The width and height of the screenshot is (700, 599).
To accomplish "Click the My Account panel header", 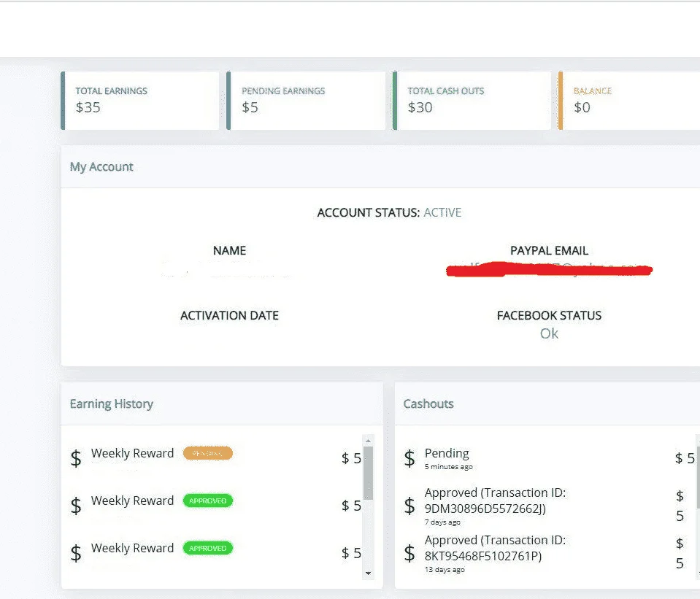I will (380, 166).
